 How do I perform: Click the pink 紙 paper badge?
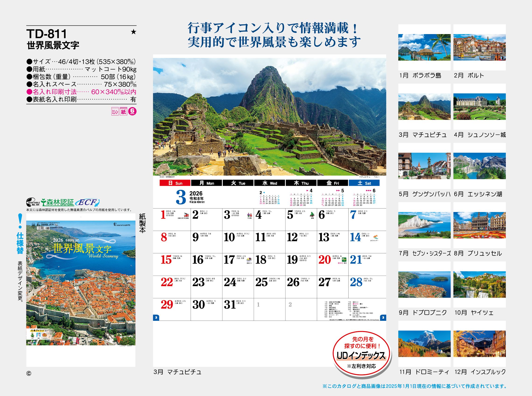pyautogui.click(x=124, y=111)
